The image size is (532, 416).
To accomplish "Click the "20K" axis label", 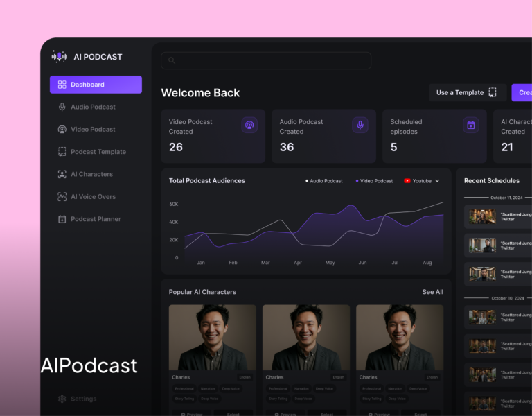I will [x=174, y=240].
